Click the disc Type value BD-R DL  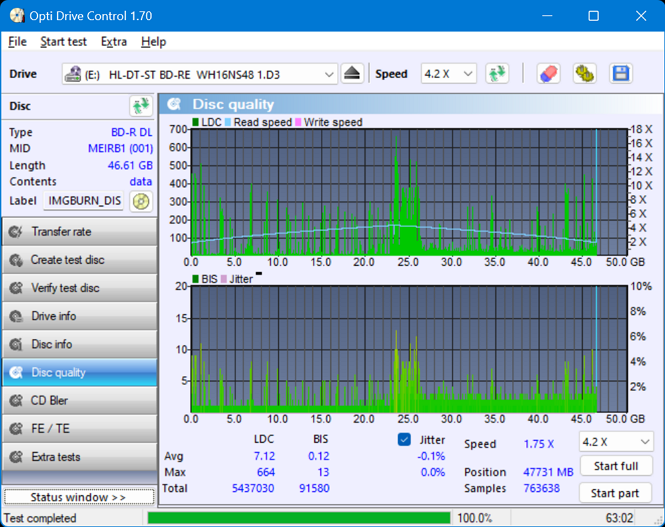[x=131, y=132]
